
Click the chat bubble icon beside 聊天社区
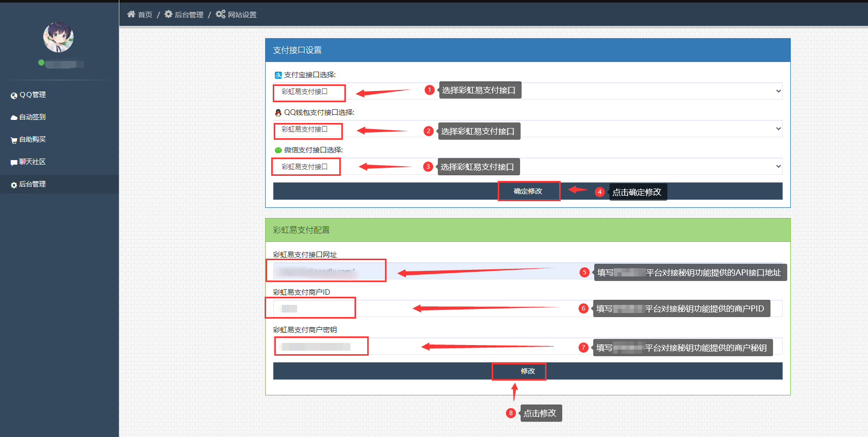pos(14,163)
